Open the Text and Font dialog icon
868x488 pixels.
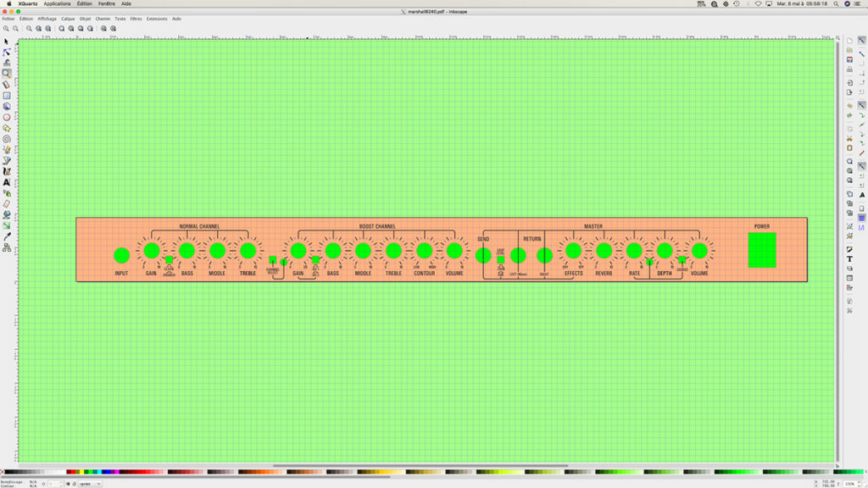(849, 259)
